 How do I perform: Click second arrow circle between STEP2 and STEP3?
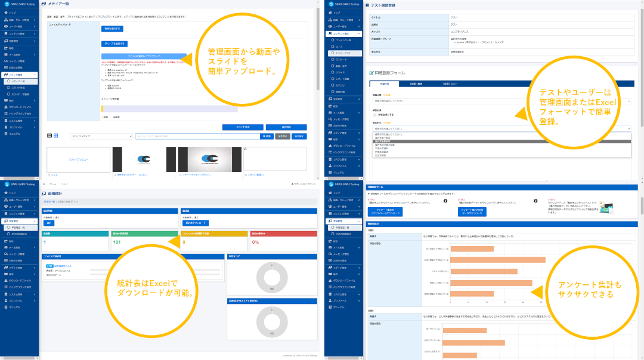click(x=535, y=201)
